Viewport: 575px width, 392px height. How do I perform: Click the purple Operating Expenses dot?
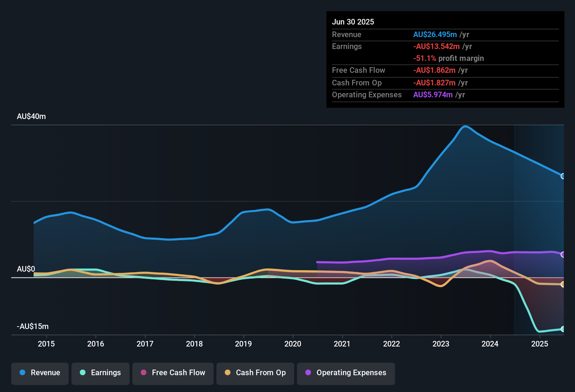point(308,372)
